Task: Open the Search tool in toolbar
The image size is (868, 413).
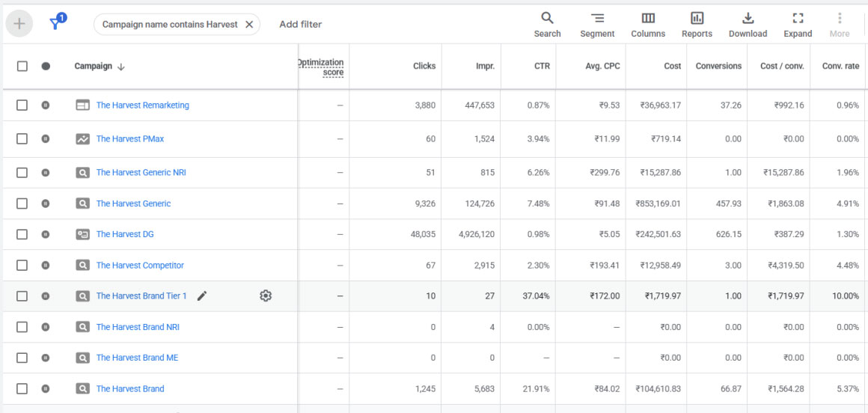Action: click(547, 24)
